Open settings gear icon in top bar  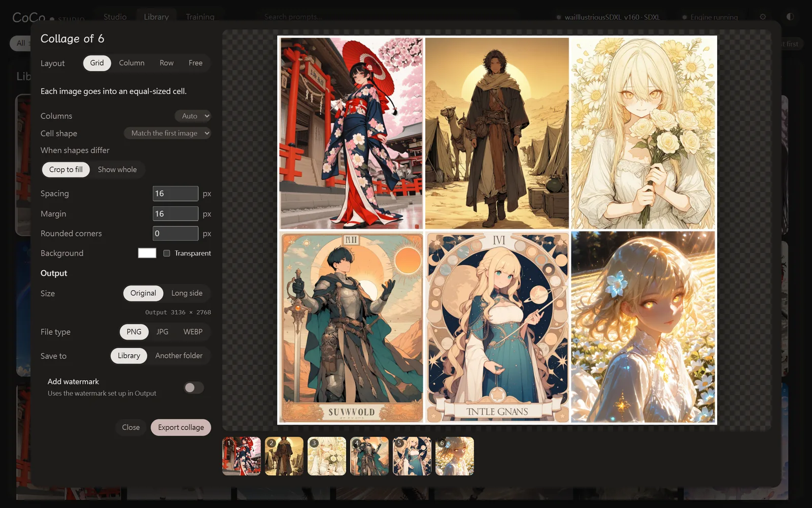tap(763, 17)
